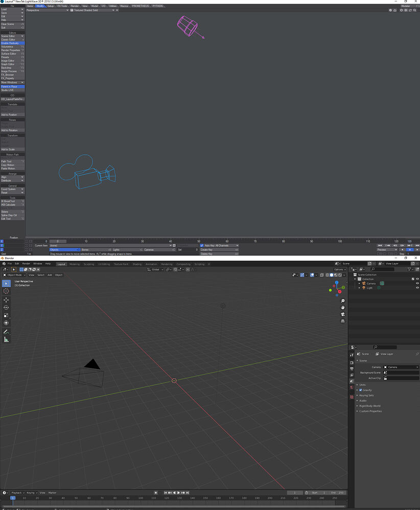Click Enable Radiosity button in LightWave
Screen dimensions: 420x510
tap(12, 43)
